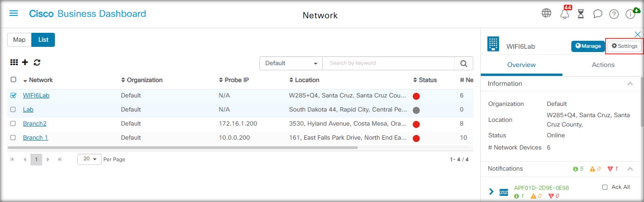Open the feedback chat bubble icon

pos(598,14)
